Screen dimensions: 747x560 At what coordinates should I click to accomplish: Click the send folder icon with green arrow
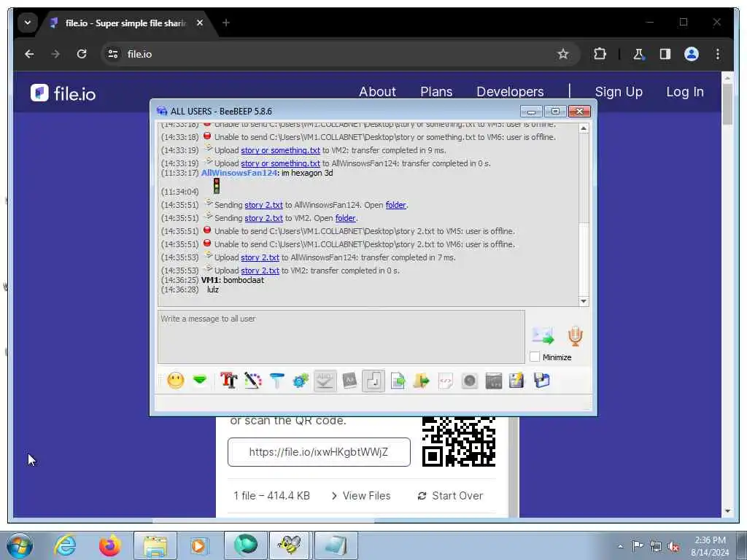coord(421,381)
